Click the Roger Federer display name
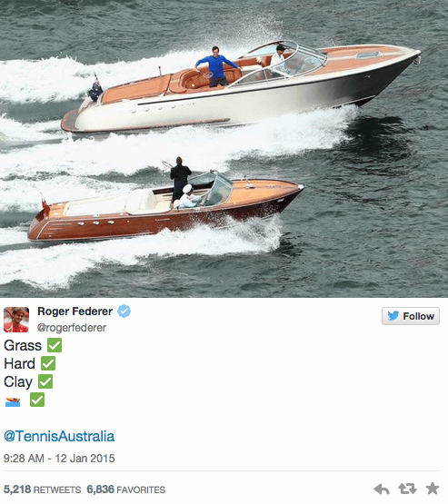This screenshot has width=448, height=504. [75, 311]
